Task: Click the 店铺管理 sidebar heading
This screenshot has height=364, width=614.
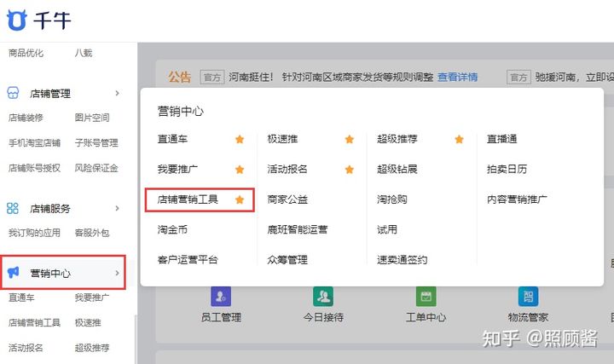Action: 50,94
